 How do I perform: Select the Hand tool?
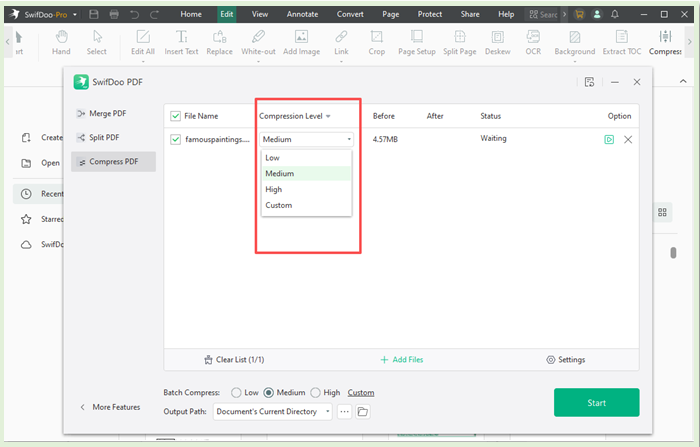pos(61,43)
